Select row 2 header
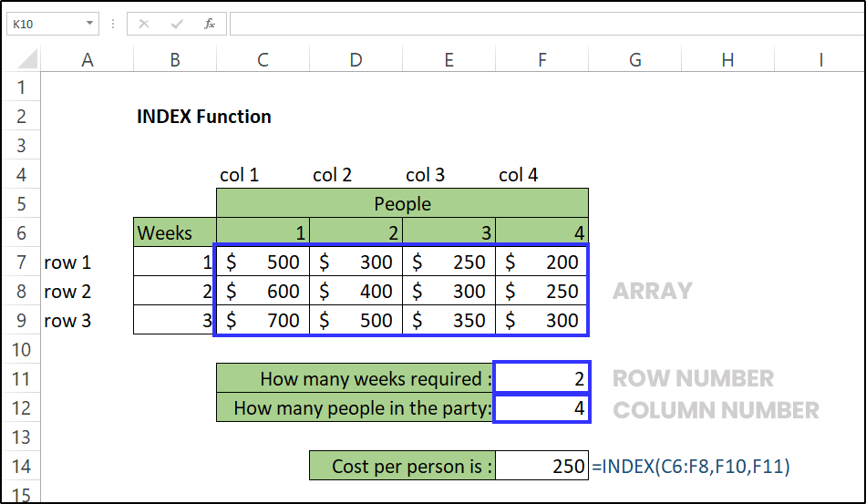The width and height of the screenshot is (866, 504). click(x=21, y=116)
